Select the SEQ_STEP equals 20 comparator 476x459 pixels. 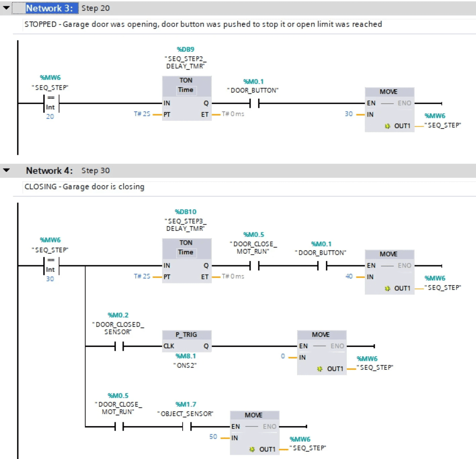coord(51,104)
